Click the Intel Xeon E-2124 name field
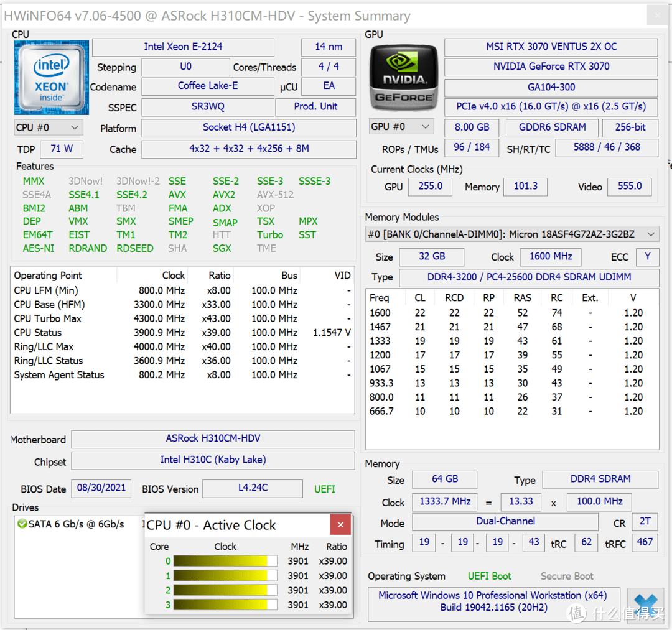Viewport: 672px width, 630px height. [184, 47]
